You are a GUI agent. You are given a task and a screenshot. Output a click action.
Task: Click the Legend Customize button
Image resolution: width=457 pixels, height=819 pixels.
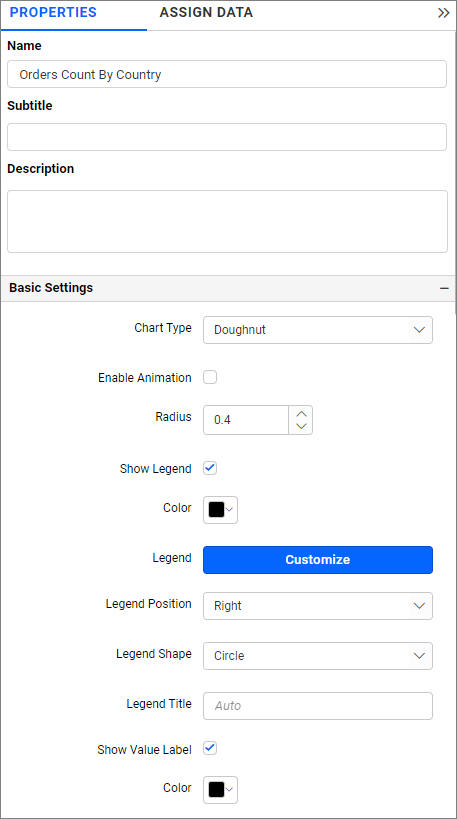point(318,560)
